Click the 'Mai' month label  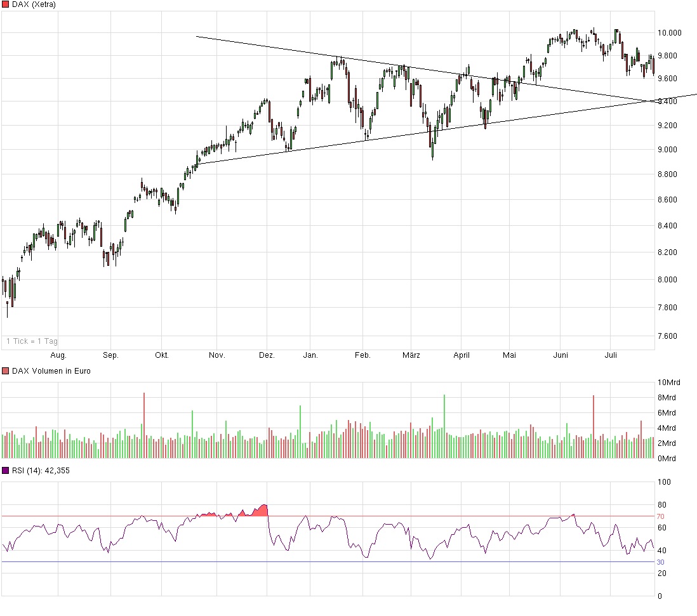coord(509,355)
